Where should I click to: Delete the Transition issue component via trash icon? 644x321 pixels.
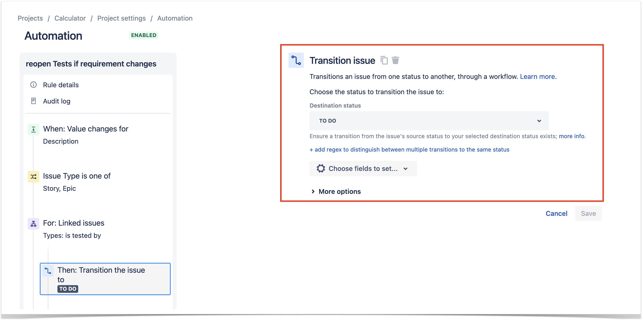(x=396, y=61)
